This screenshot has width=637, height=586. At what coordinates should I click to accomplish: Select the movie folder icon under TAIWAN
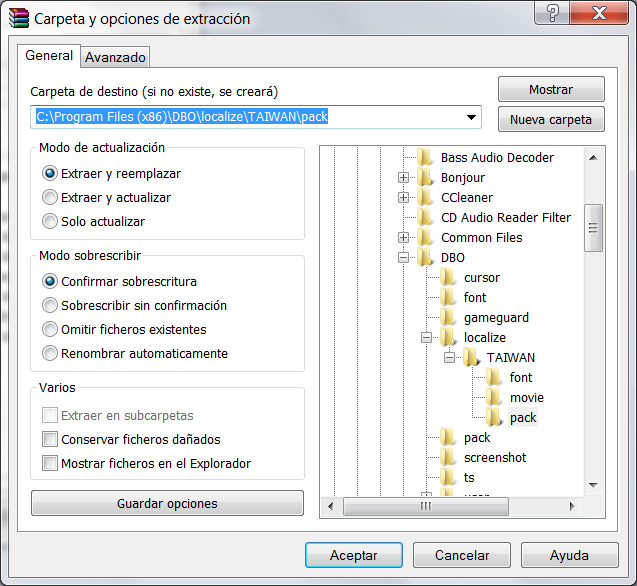(x=495, y=398)
